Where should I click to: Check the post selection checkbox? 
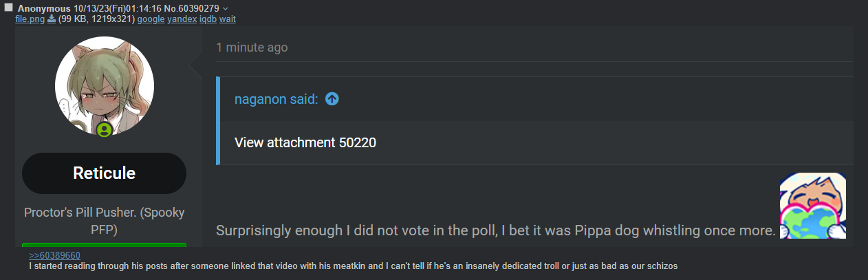click(8, 7)
